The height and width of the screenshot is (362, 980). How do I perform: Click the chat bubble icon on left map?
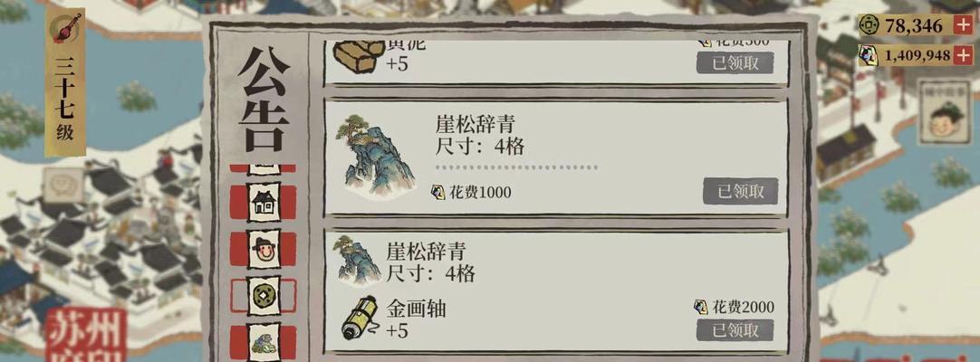pos(63,185)
